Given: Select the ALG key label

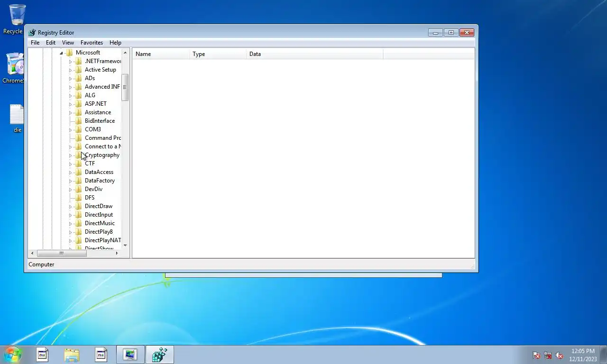Looking at the screenshot, I should click(90, 95).
